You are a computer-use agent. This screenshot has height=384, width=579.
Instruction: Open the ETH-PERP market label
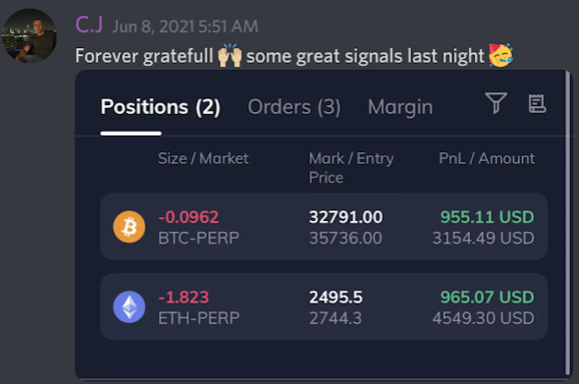[199, 318]
